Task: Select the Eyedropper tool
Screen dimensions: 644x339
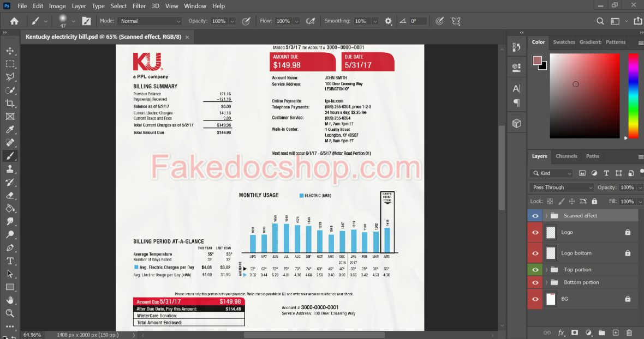Action: pos(10,130)
